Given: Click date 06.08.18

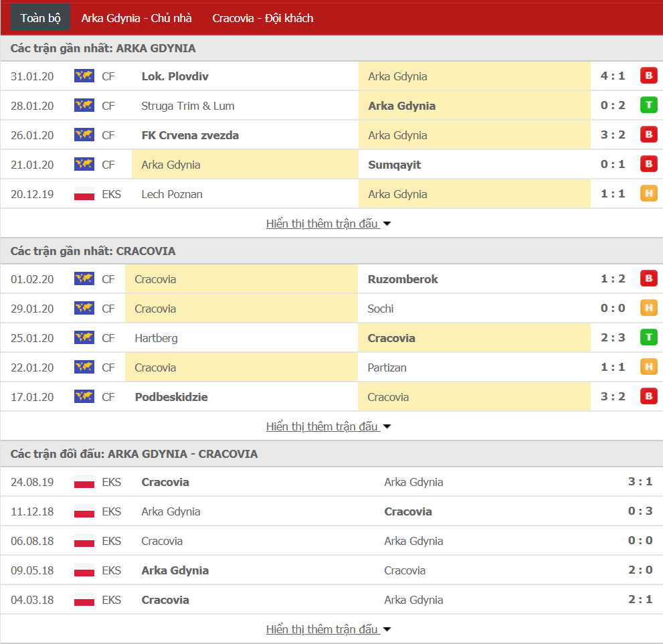Looking at the screenshot, I should point(32,541).
